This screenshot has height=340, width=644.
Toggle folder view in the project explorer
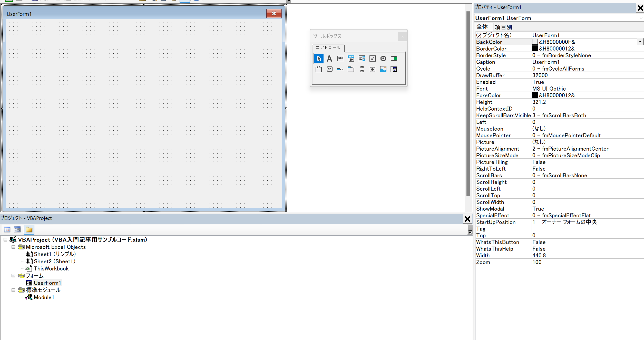[x=29, y=229]
